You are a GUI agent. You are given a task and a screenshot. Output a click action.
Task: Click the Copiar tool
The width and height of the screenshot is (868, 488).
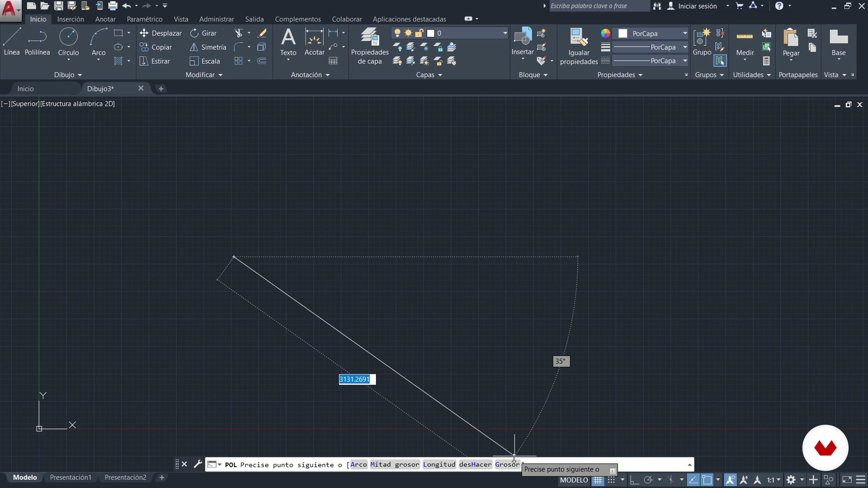point(156,47)
